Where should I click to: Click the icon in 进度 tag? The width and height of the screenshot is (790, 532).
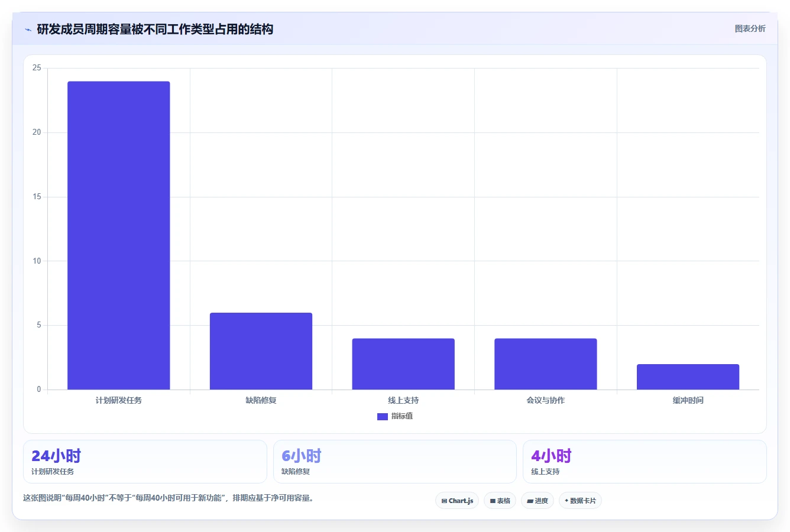[530, 501]
